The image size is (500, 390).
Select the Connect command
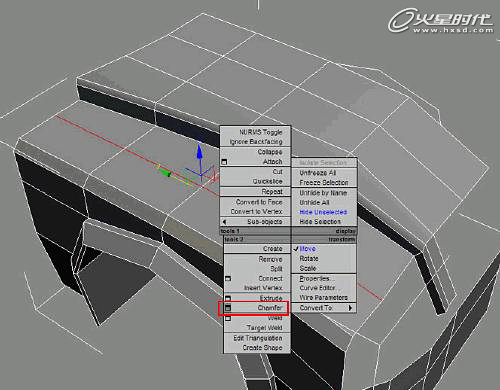pos(270,278)
